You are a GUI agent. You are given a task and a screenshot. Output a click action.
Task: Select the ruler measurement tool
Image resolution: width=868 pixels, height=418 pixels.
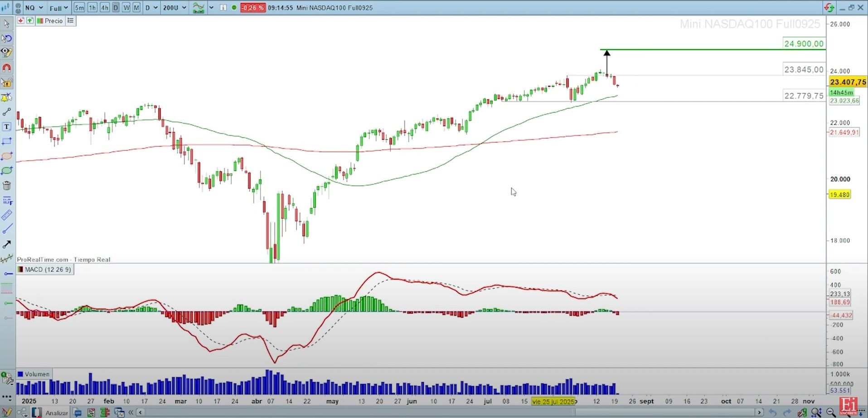[7, 215]
